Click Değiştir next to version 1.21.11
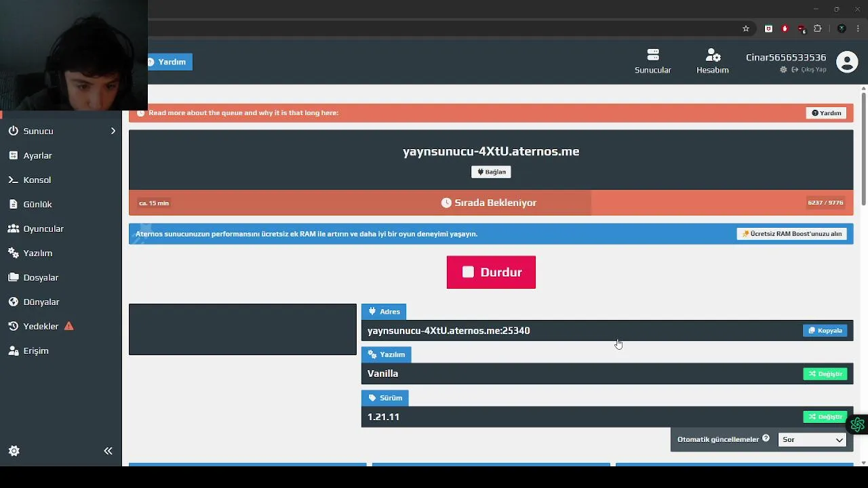 825,417
